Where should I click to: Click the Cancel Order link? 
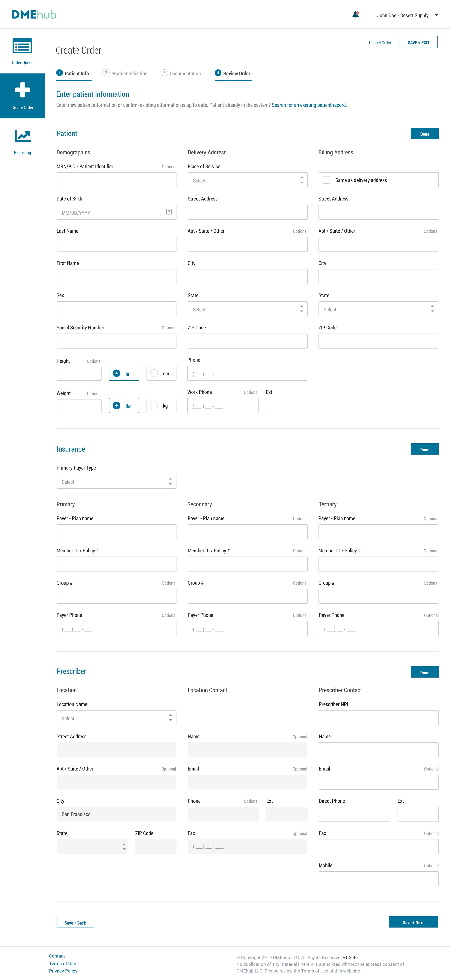tap(380, 43)
